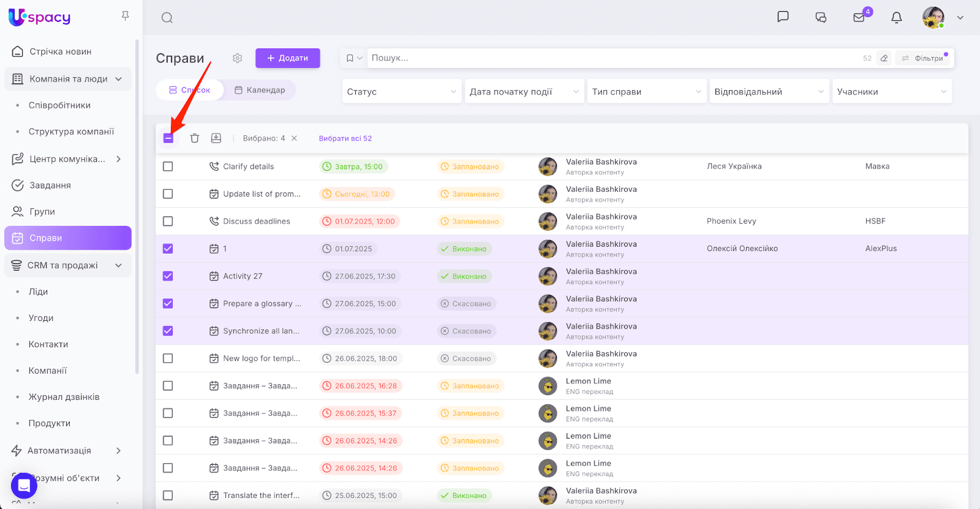Toggle the select-all header checkbox
Viewport: 980px width, 509px height.
pos(168,138)
